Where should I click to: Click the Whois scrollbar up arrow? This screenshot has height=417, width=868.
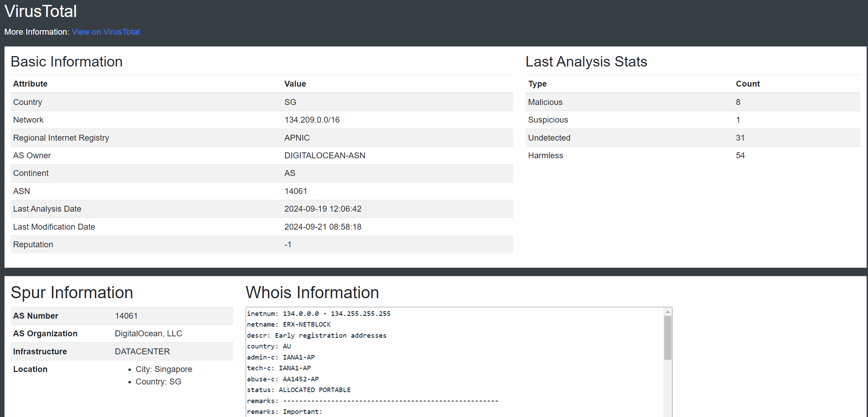tap(668, 312)
